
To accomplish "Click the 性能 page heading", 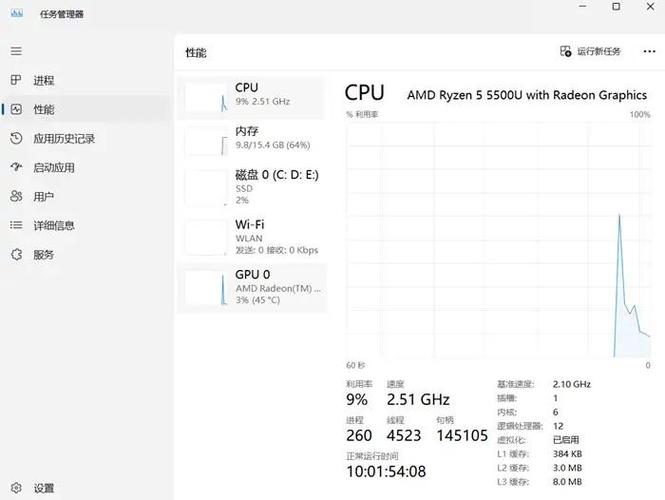I will click(196, 53).
